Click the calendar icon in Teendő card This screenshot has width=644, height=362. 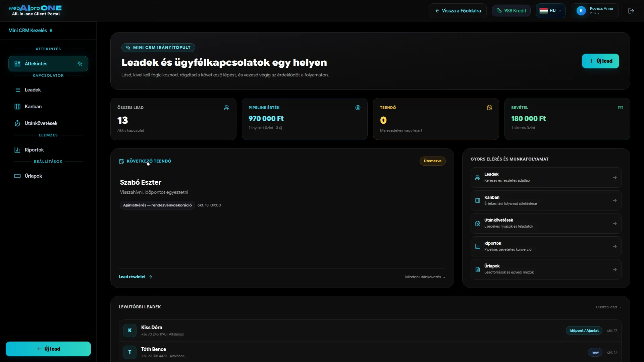pos(489,108)
